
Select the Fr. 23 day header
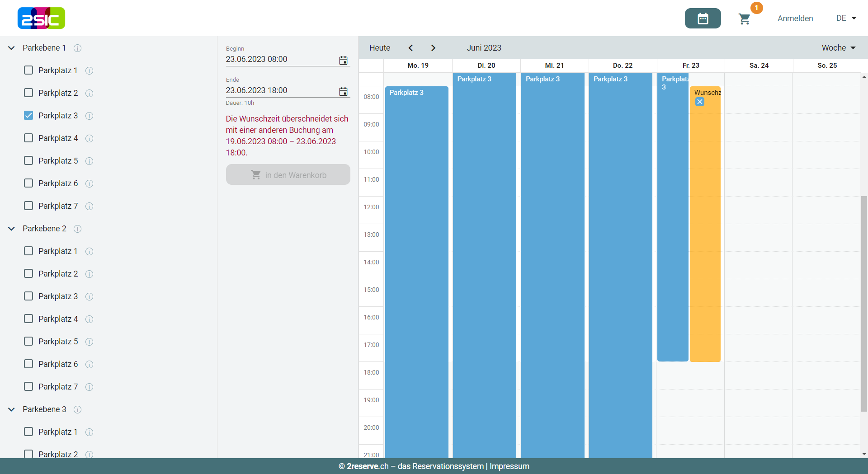(690, 66)
